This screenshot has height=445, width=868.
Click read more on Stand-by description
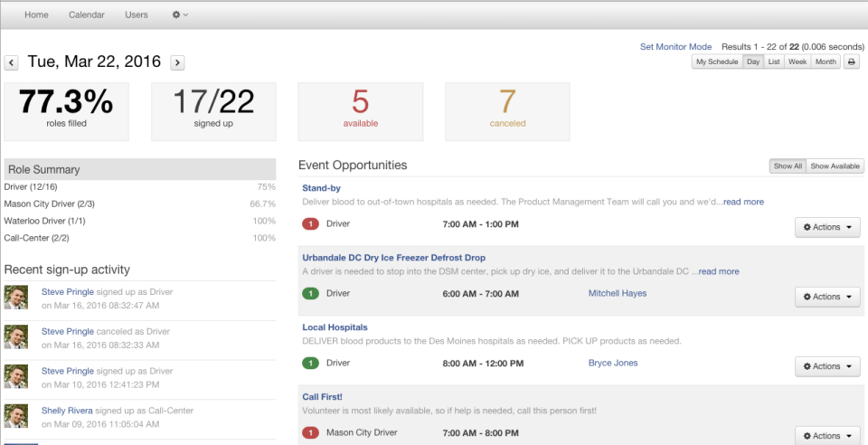click(x=743, y=202)
